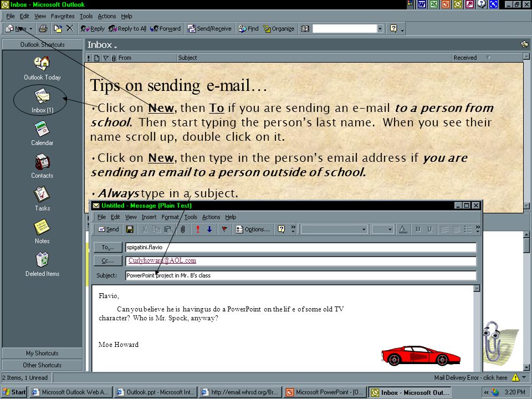
Task: Click the To… button
Action: pyautogui.click(x=108, y=247)
